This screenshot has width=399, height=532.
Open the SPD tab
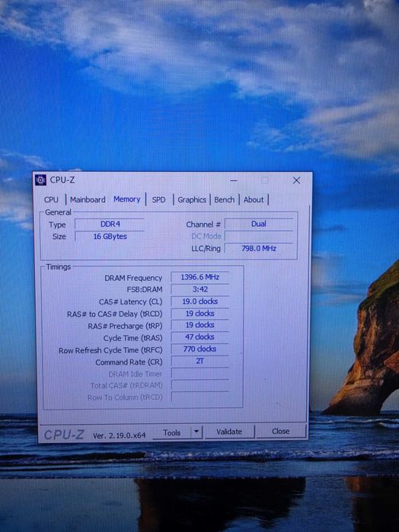pos(158,199)
